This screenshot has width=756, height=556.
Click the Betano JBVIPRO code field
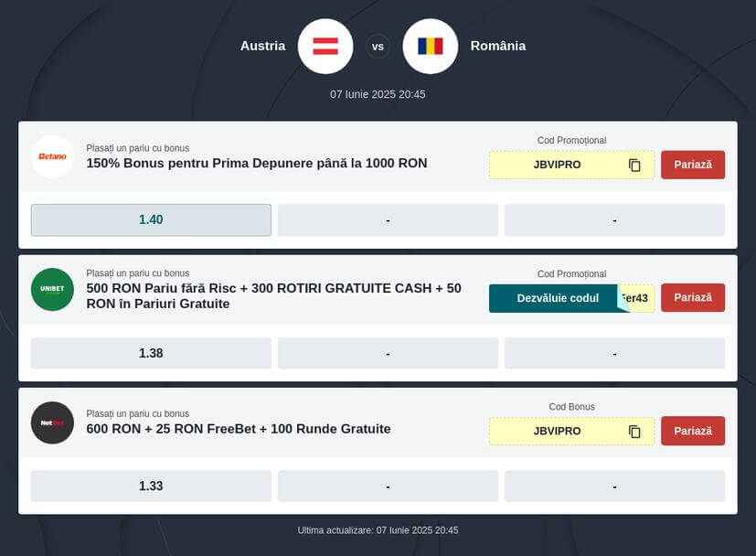pos(571,165)
